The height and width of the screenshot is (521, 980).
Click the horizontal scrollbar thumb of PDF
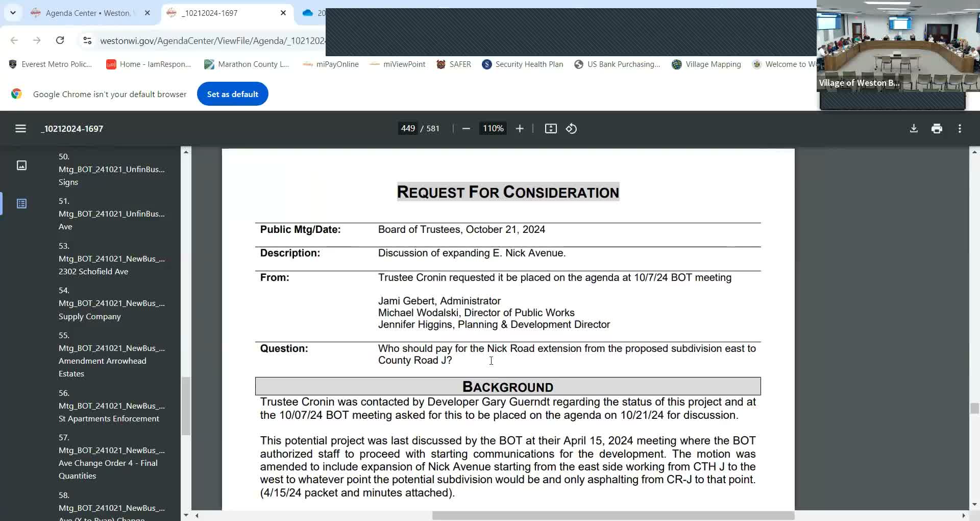[x=613, y=516]
